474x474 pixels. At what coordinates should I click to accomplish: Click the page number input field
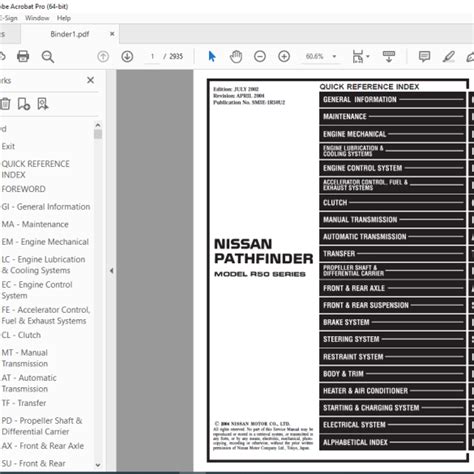coord(152,56)
